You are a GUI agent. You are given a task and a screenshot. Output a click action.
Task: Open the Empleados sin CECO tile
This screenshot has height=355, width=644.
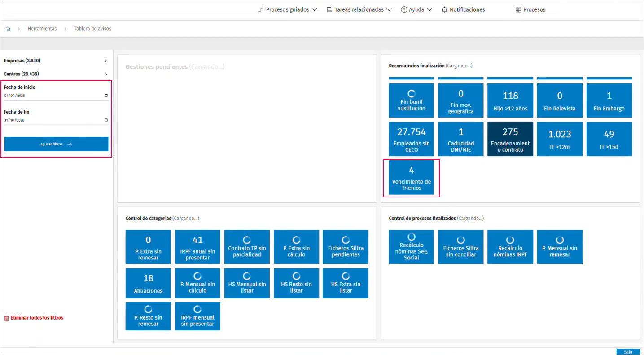click(x=412, y=139)
